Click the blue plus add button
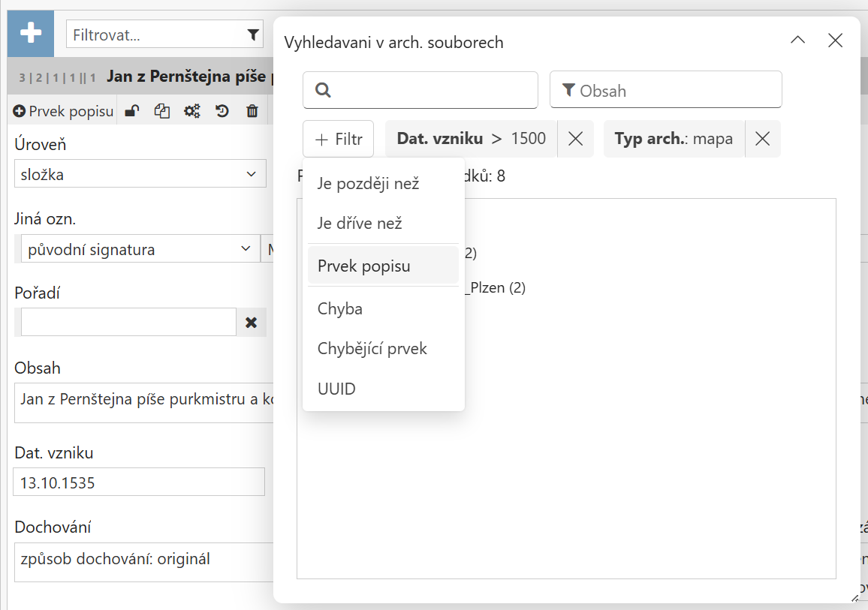The height and width of the screenshot is (610, 868). pyautogui.click(x=31, y=34)
